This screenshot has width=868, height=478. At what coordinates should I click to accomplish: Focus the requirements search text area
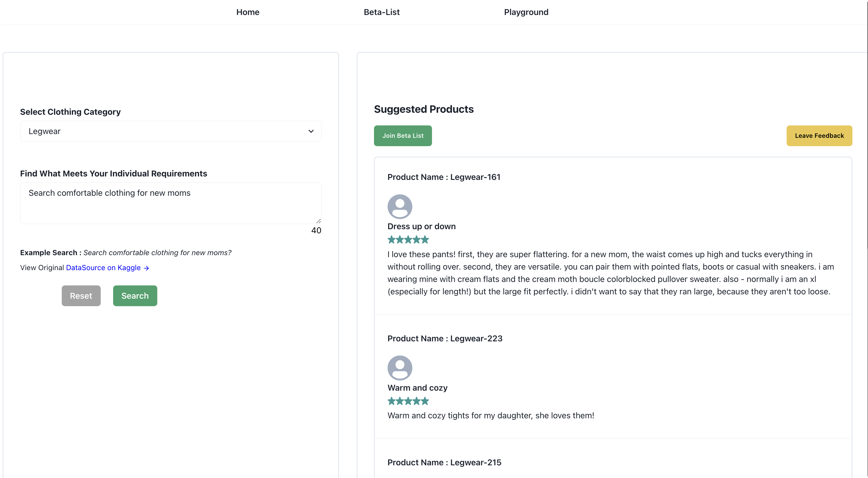click(171, 203)
